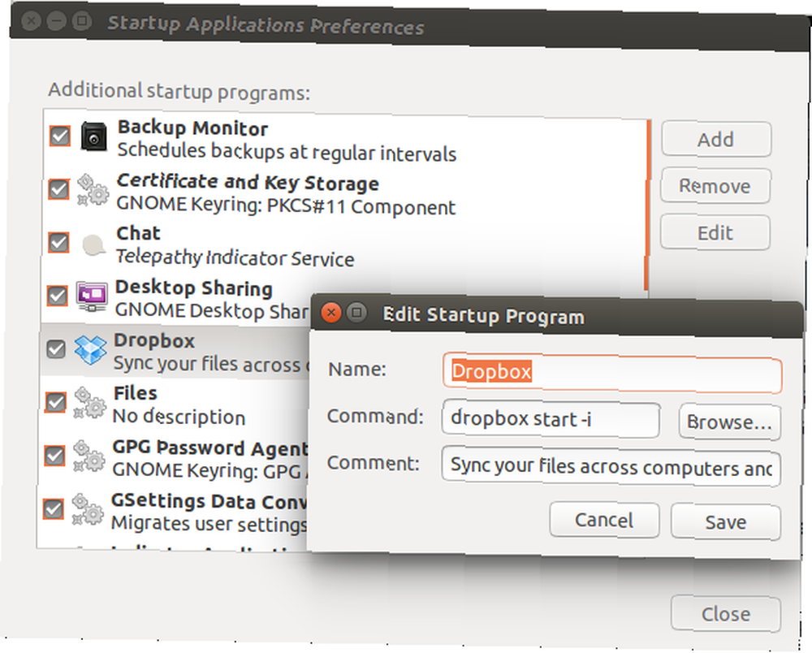Screen dimensions: 812x653
Task: Toggle the Desktop Sharing checkbox
Action: click(x=57, y=296)
